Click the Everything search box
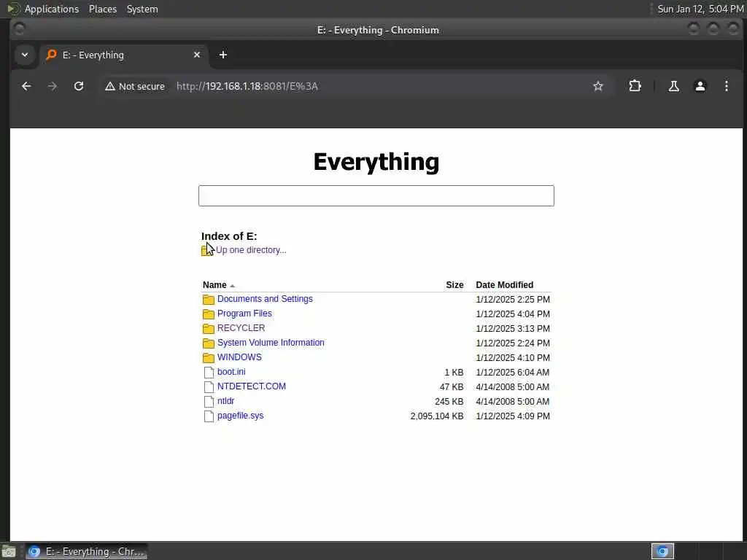This screenshot has width=747, height=560. 376,195
